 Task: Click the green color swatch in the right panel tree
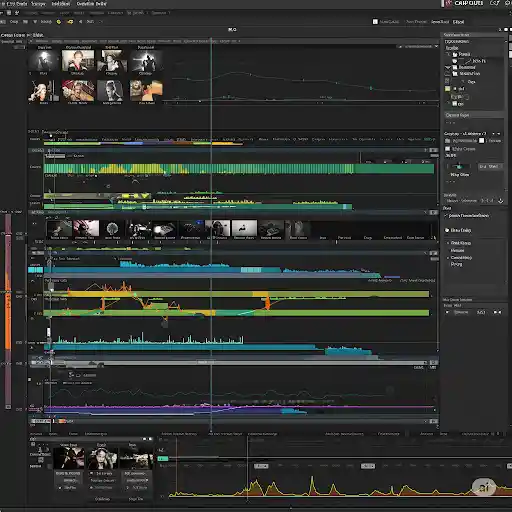[448, 89]
